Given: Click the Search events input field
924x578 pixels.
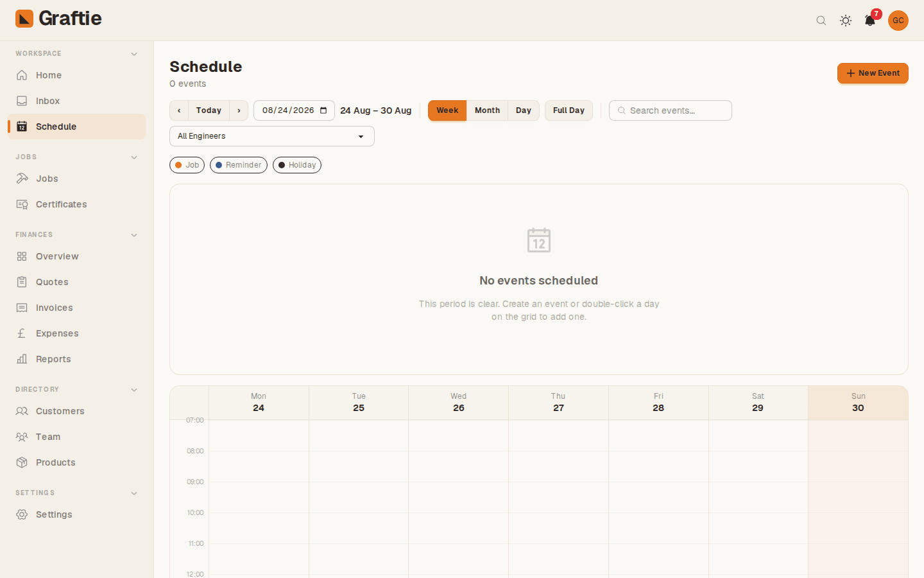Looking at the screenshot, I should (671, 110).
